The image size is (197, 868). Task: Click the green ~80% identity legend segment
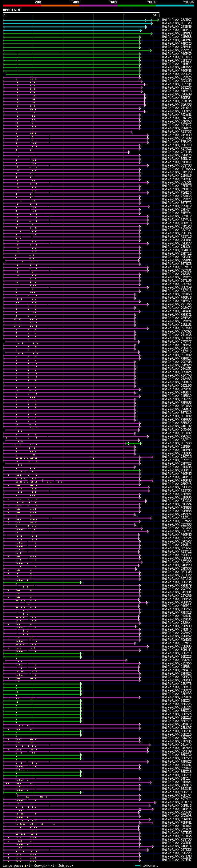(x=137, y=6)
